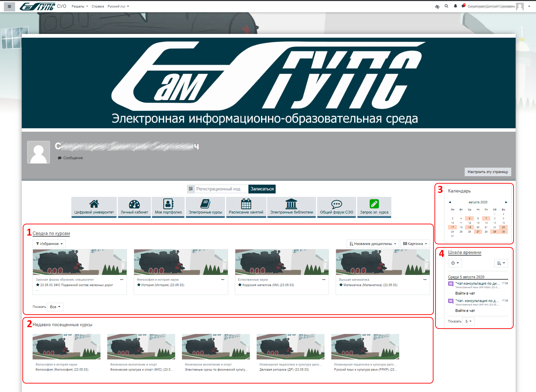Open the августа 2020 calendar link

pyautogui.click(x=478, y=203)
